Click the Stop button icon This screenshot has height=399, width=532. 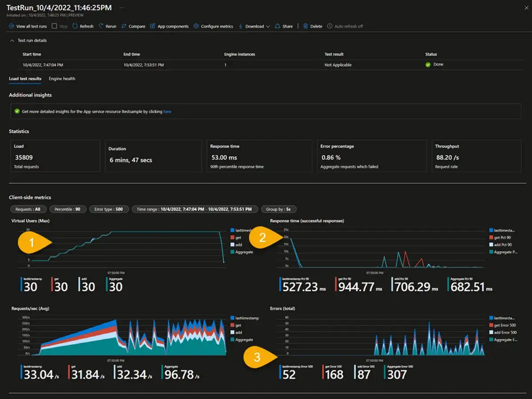55,26
